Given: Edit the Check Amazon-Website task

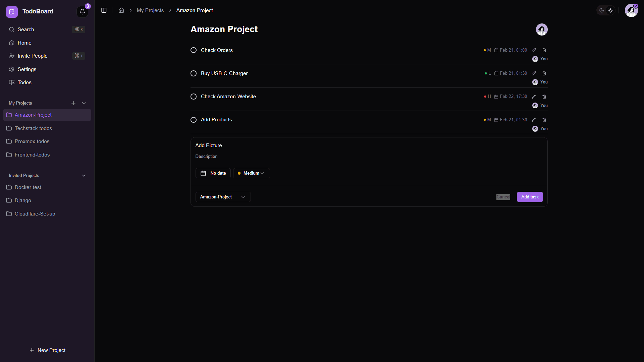Looking at the screenshot, I should (534, 97).
